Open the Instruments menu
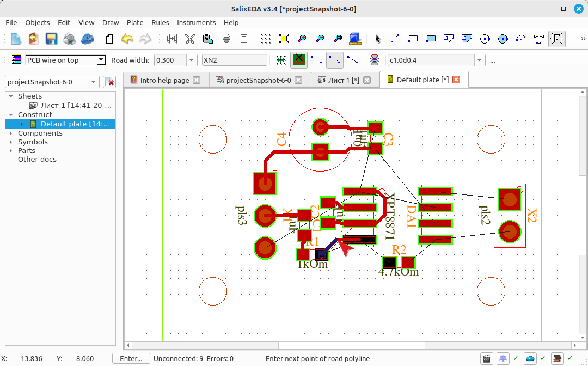 click(196, 22)
